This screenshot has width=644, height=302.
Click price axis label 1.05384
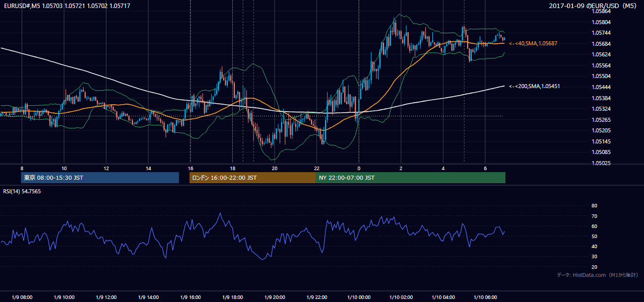click(x=602, y=98)
